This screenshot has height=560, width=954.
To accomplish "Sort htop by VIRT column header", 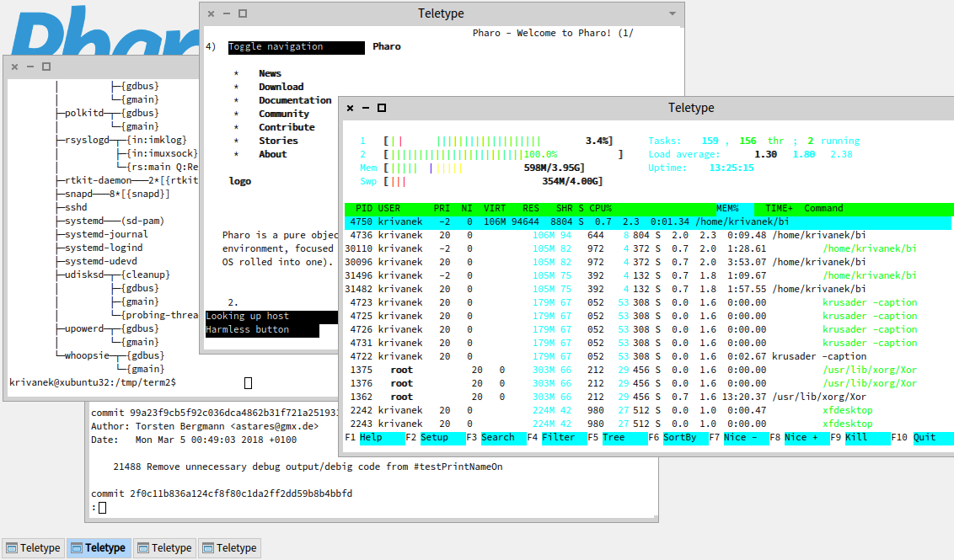I will [x=495, y=209].
